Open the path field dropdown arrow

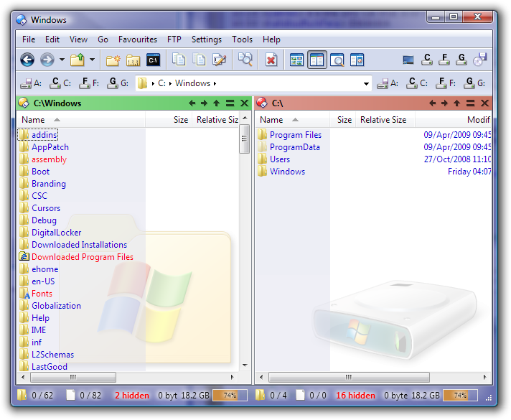366,83
